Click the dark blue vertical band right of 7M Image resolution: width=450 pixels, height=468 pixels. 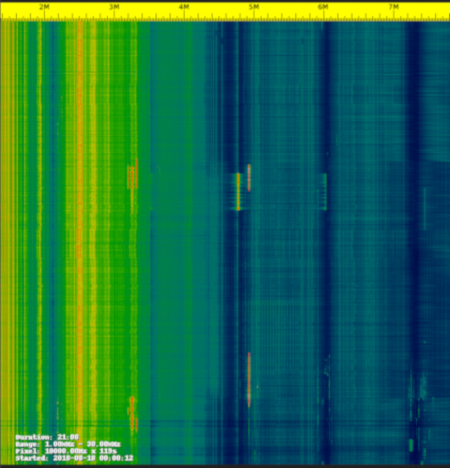(413, 242)
